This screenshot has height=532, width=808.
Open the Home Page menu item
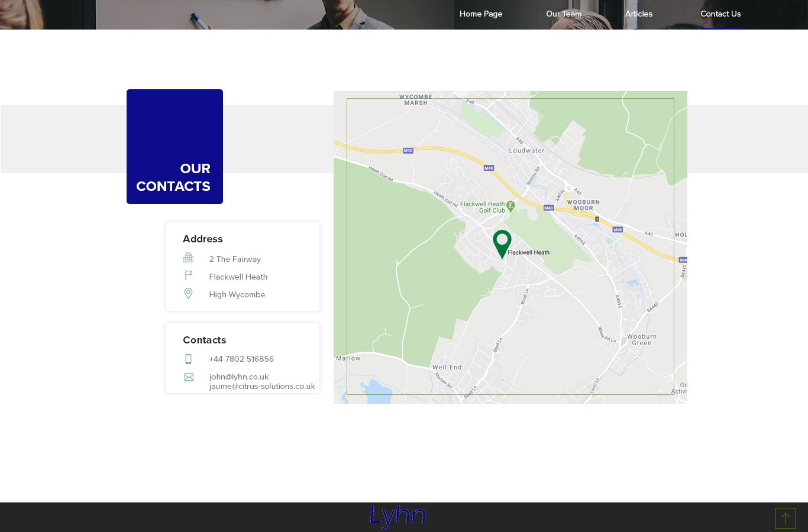[x=480, y=14]
